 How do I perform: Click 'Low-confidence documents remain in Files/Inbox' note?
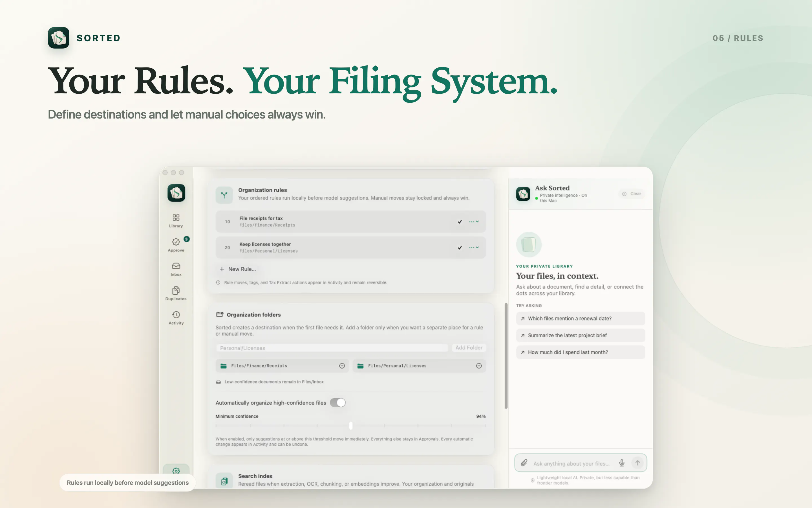click(x=274, y=382)
